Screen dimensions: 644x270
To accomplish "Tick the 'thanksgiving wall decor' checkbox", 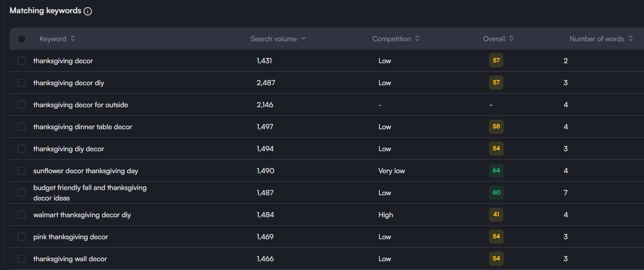I will pyautogui.click(x=22, y=259).
